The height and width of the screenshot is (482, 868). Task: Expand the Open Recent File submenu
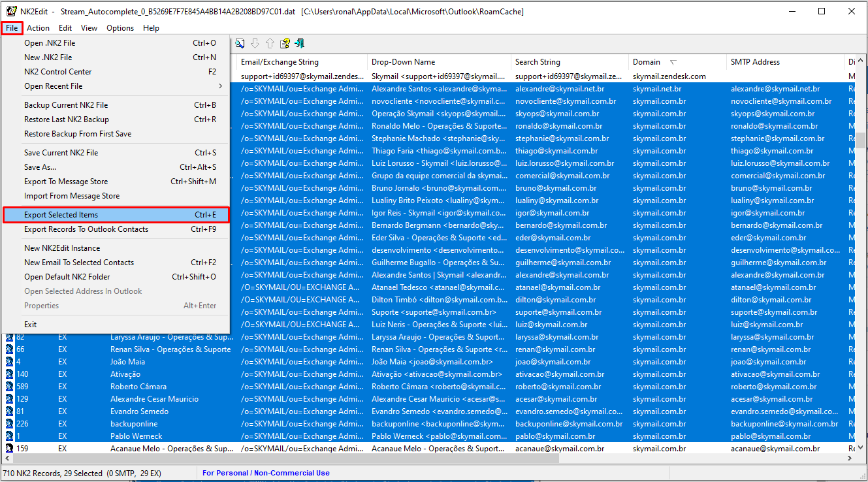[116, 86]
